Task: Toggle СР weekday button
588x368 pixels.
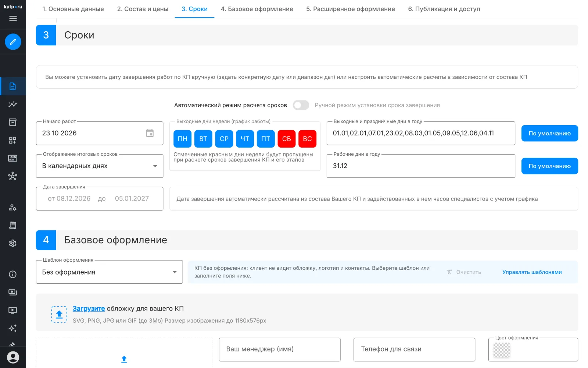Action: pyautogui.click(x=224, y=139)
